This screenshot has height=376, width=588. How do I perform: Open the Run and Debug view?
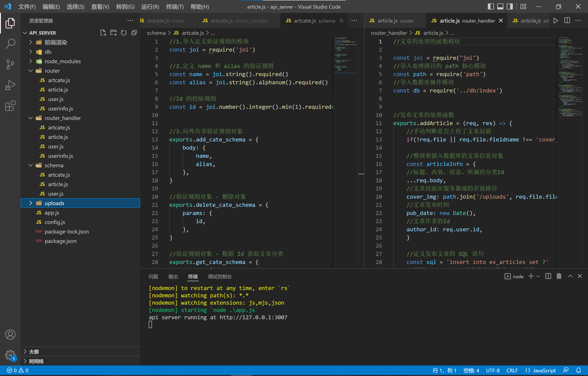[x=10, y=85]
